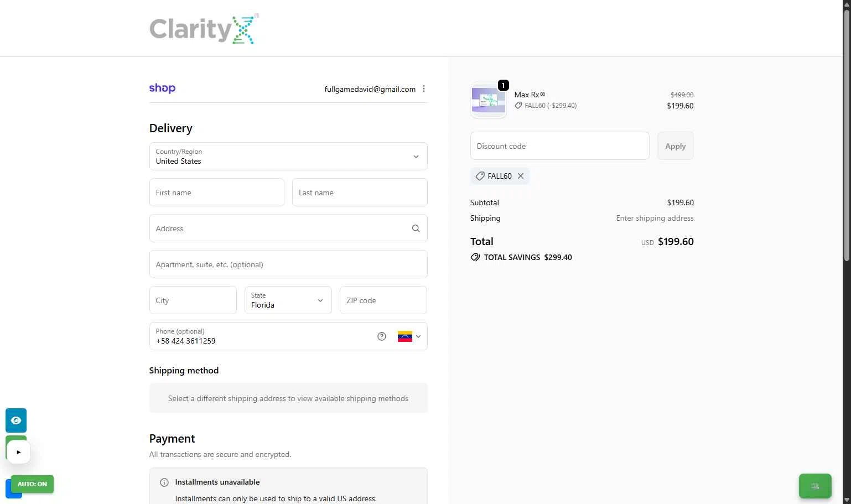Click the Payment heading
Viewport: 851px width, 504px height.
172,439
